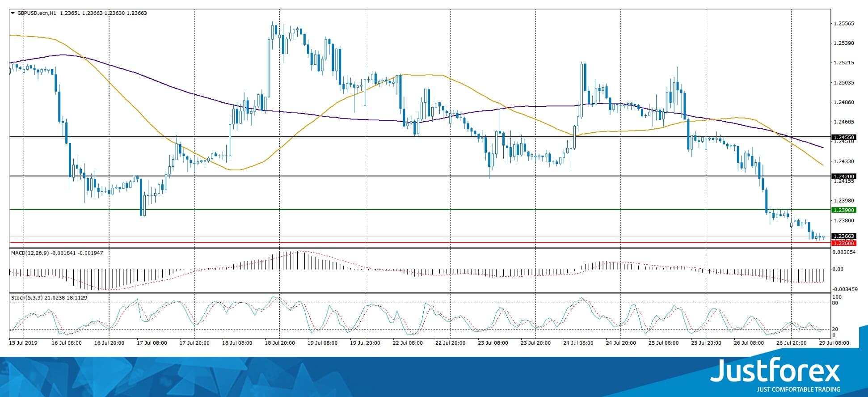Click the 29 Jul 08:00 time label

(x=834, y=343)
